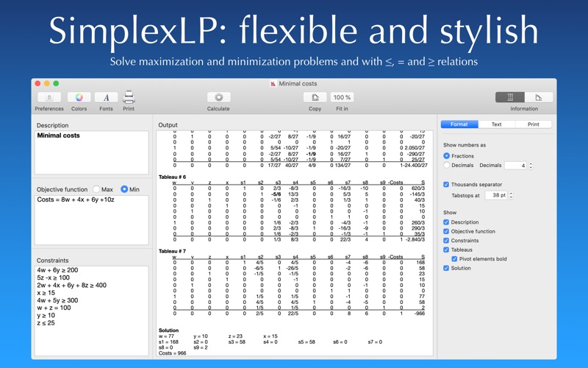Switch to the Print tab
The image size is (588, 368).
click(534, 124)
